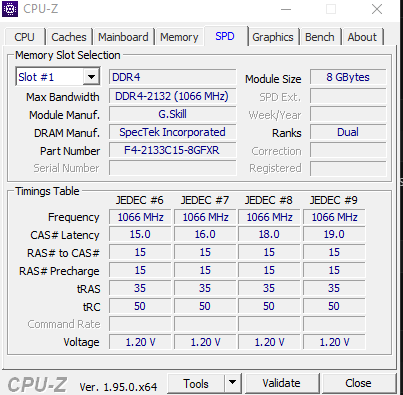The width and height of the screenshot is (403, 395).
Task: Switch to the Memory tab
Action: click(x=179, y=37)
